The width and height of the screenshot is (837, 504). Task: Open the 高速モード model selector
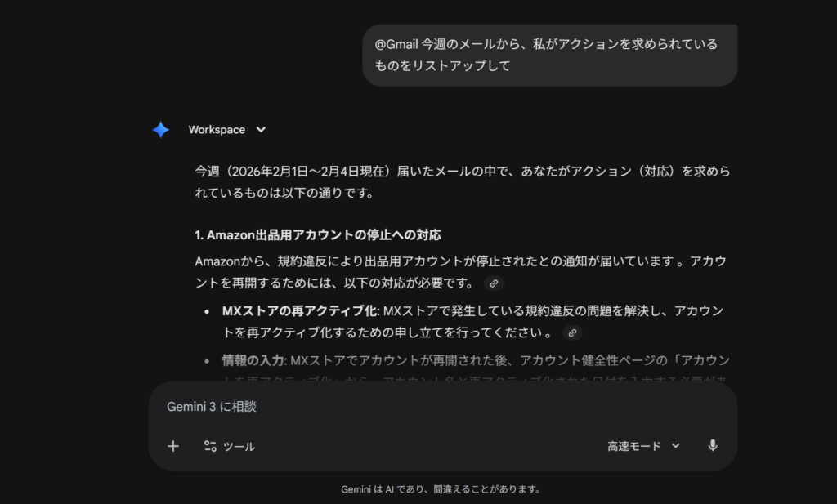tap(634, 446)
